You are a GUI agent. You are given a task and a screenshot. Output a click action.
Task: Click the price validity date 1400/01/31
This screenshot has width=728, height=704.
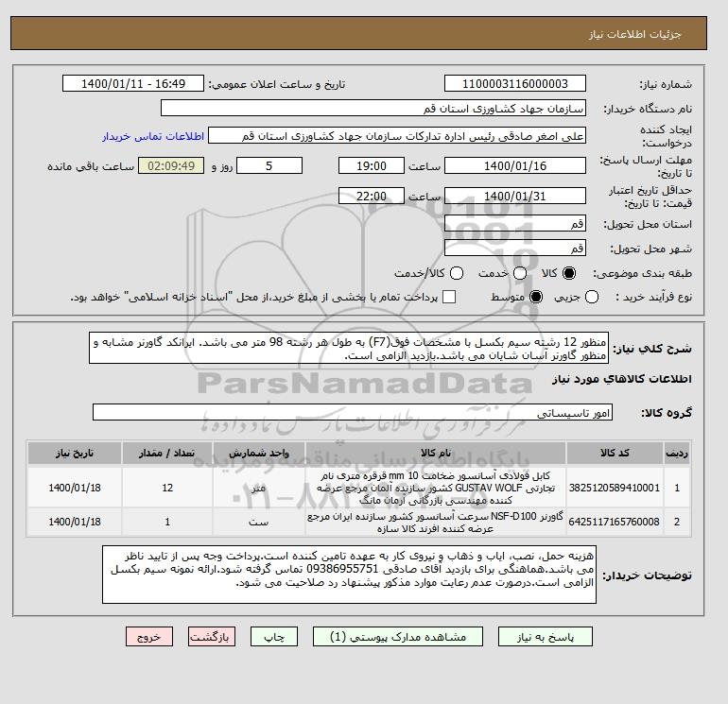(x=515, y=196)
